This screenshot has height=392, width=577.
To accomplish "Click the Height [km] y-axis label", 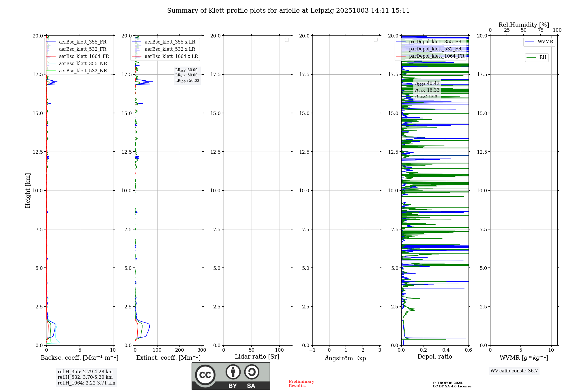I will pos(28,190).
